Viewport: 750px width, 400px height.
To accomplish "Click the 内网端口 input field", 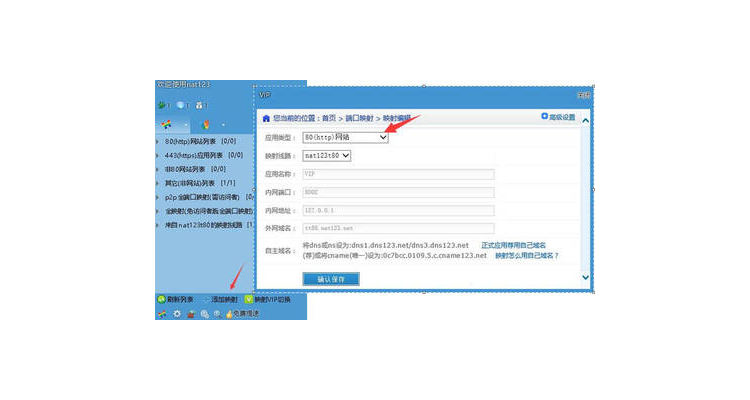I will [x=398, y=192].
